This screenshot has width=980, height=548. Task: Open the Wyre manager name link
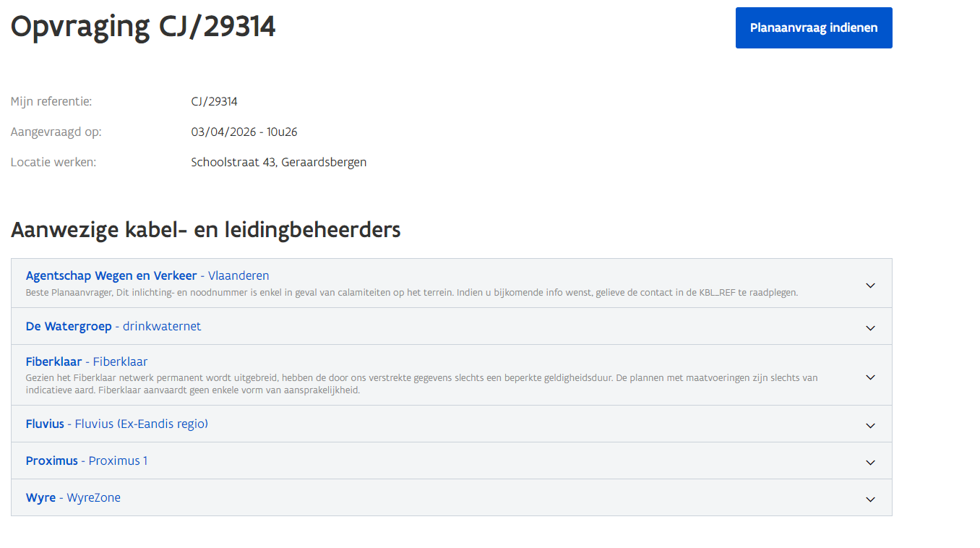click(x=40, y=497)
